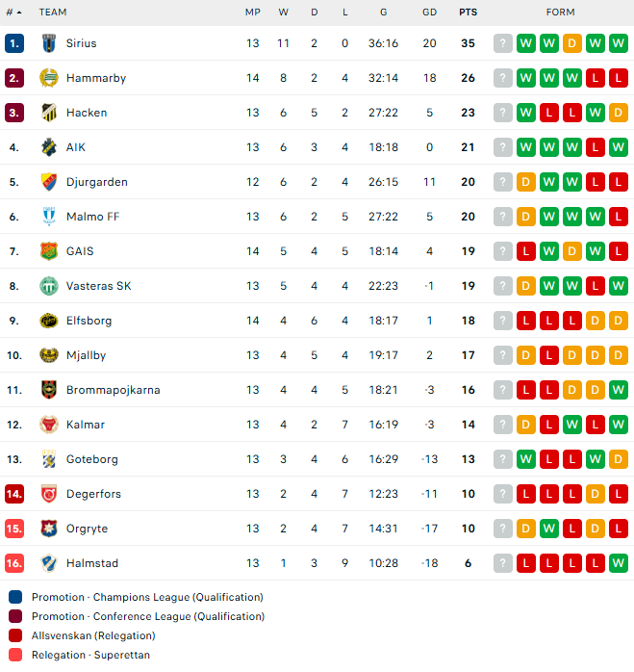This screenshot has height=672, width=634.
Task: Open the Djurgarden shield logo
Action: click(49, 182)
